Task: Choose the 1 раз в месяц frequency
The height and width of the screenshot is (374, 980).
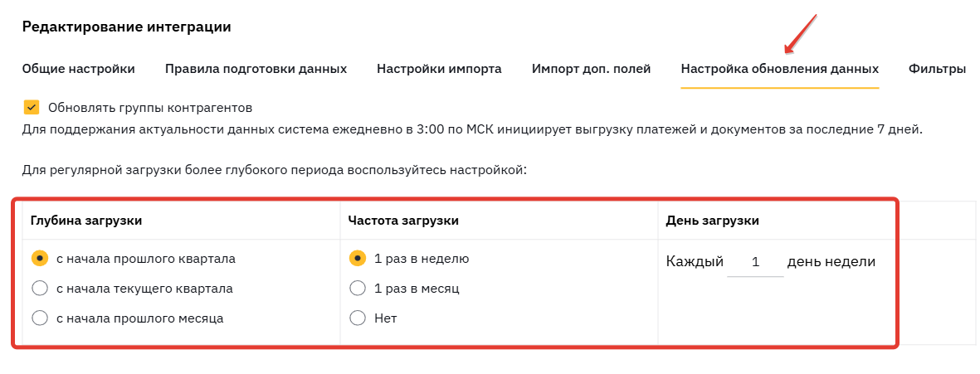Action: [x=358, y=288]
